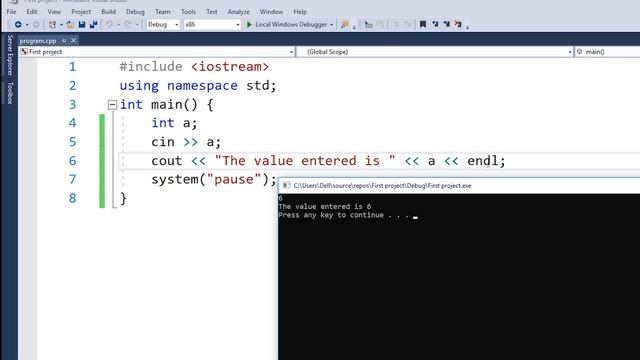The image size is (640, 360).
Task: Click 'endl' in the cout line
Action: click(482, 161)
